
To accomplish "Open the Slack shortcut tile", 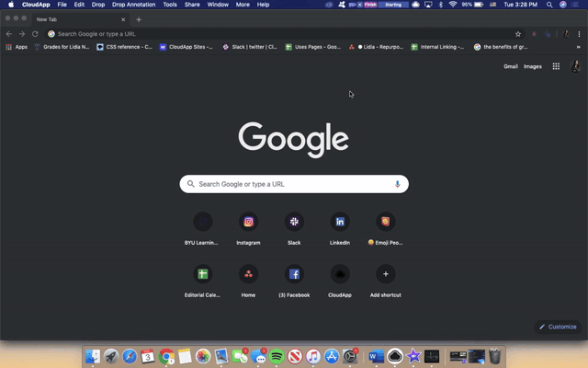I will [x=294, y=222].
